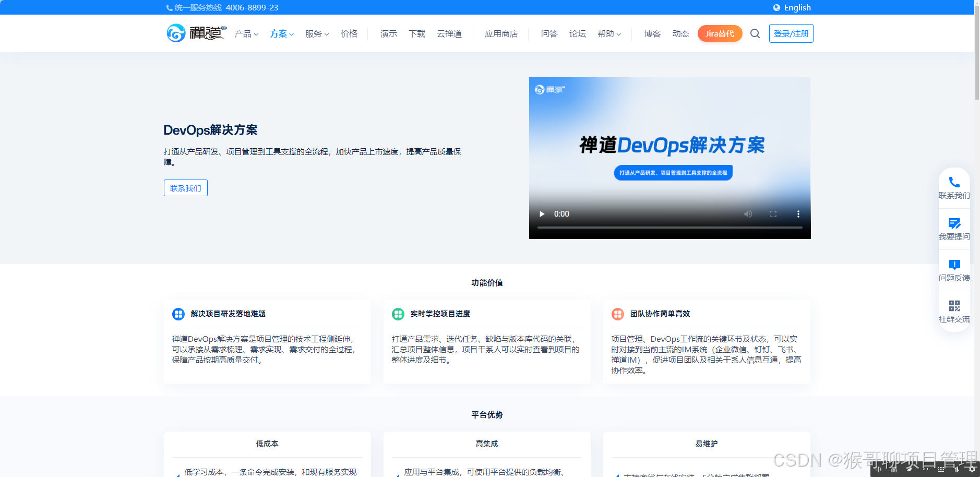Click the 登录/注册 button
The width and height of the screenshot is (980, 477).
tap(791, 33)
